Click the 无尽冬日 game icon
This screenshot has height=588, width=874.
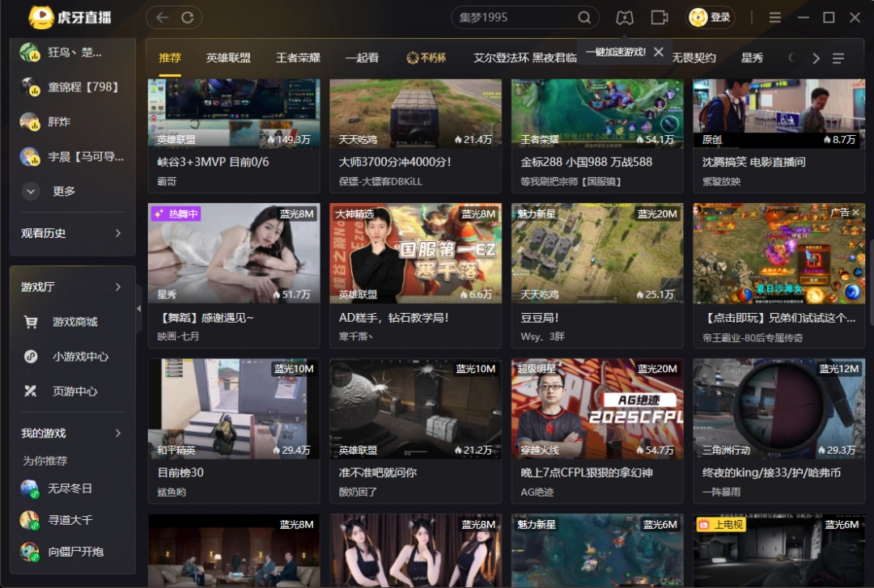point(30,489)
